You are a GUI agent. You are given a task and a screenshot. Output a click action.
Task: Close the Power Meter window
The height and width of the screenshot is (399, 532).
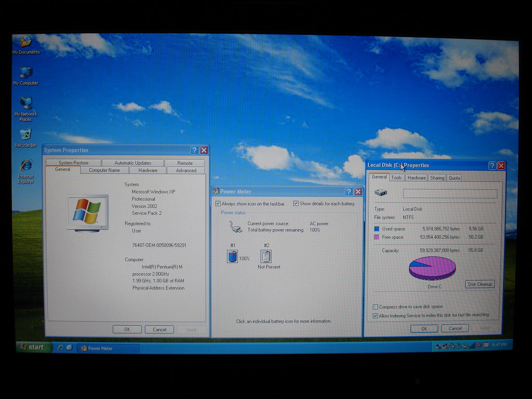tap(358, 192)
